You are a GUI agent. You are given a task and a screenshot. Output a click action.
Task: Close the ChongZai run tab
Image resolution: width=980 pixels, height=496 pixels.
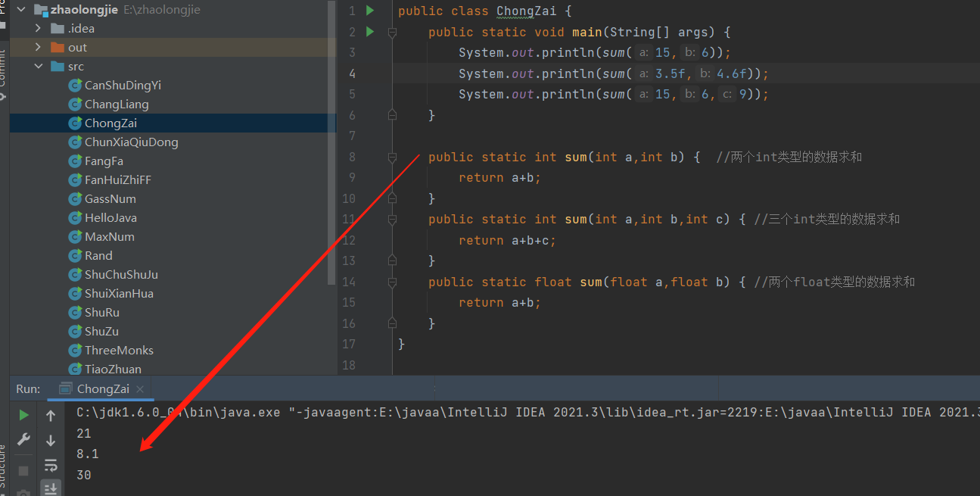click(142, 389)
